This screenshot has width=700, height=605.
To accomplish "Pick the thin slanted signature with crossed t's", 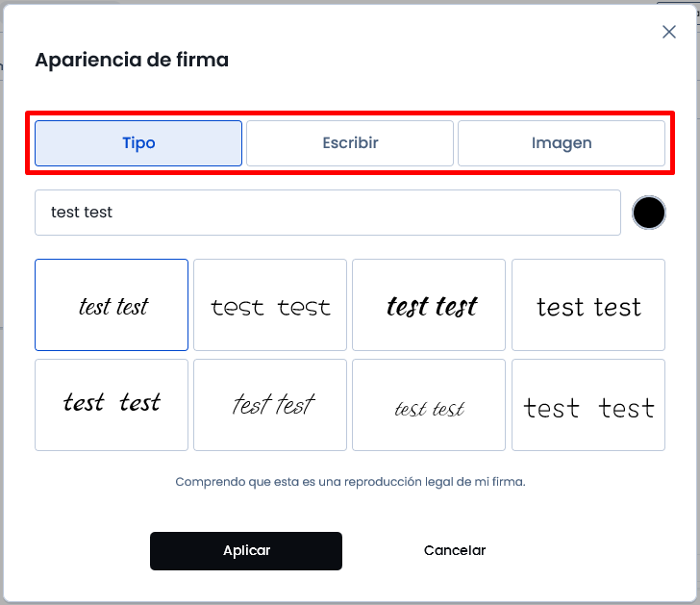I will [270, 405].
